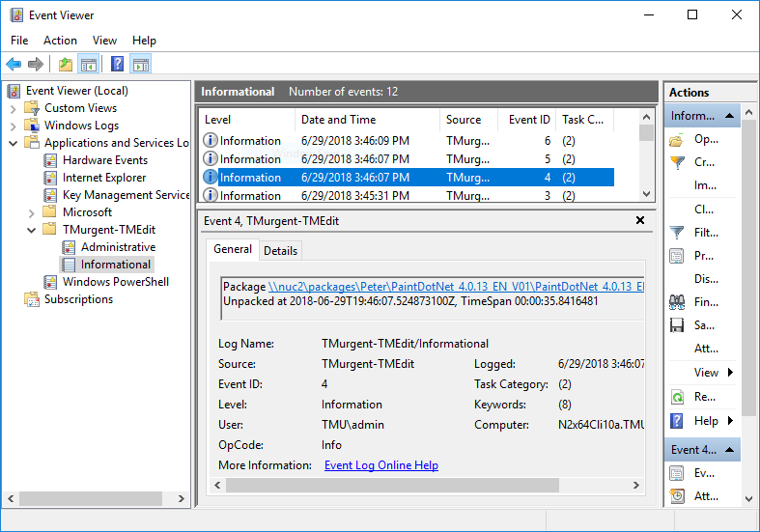The width and height of the screenshot is (760, 532).
Task: Click the Import Custom View action
Action: [x=705, y=185]
